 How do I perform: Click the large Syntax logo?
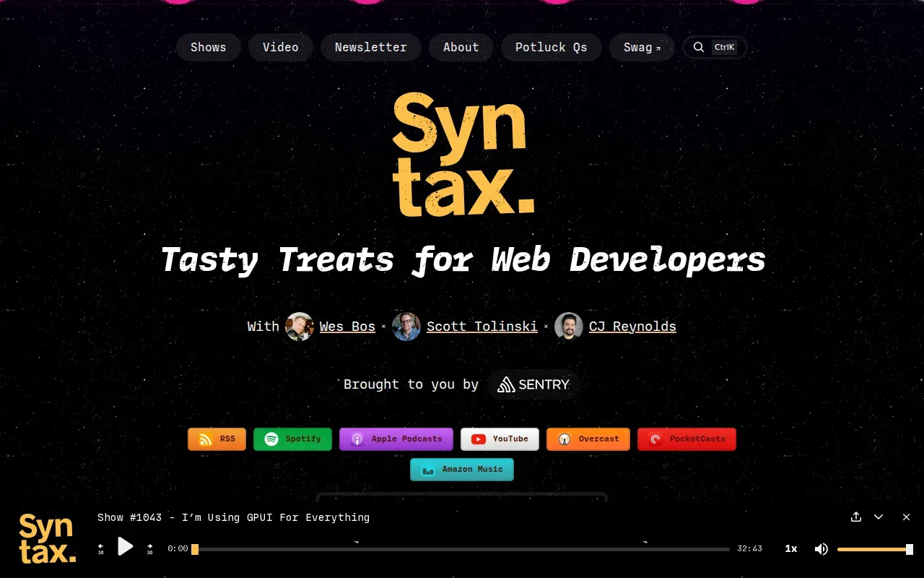pos(463,155)
